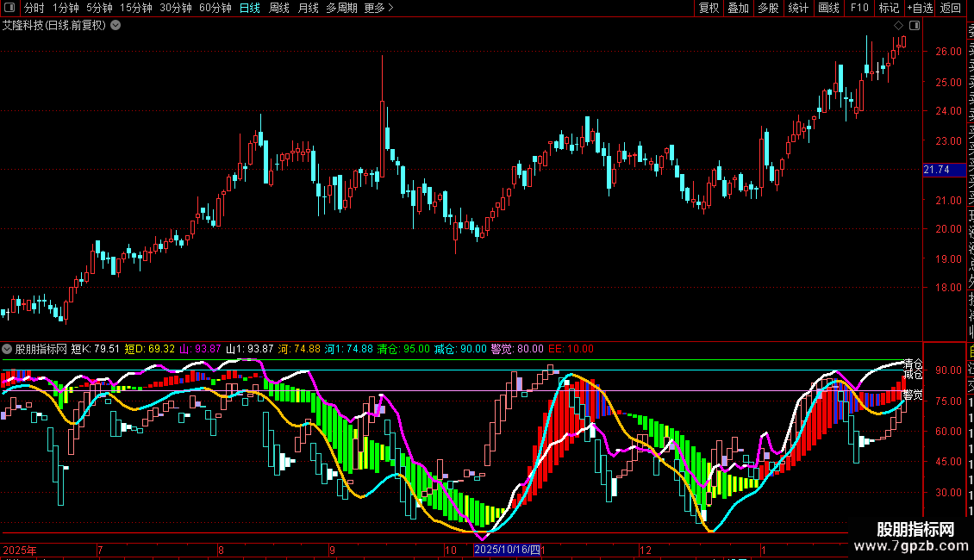Screen dimensions: 974x560
Task: Click the diamond marker icon above chart
Action: pos(898,26)
